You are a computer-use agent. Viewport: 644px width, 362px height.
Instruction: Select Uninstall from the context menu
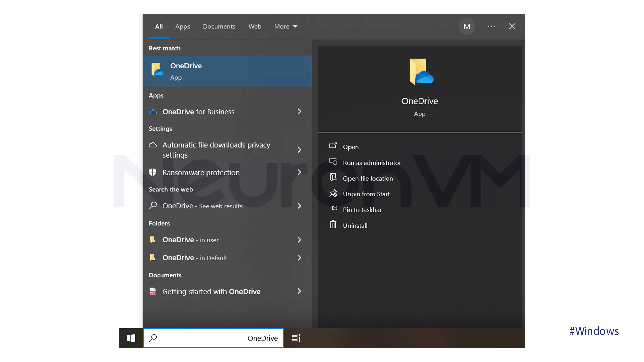tap(355, 225)
